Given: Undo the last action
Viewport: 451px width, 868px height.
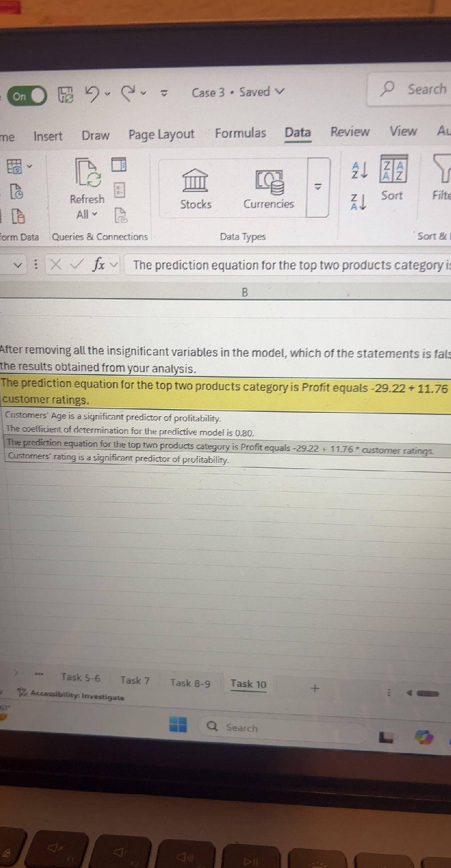Looking at the screenshot, I should tap(92, 94).
